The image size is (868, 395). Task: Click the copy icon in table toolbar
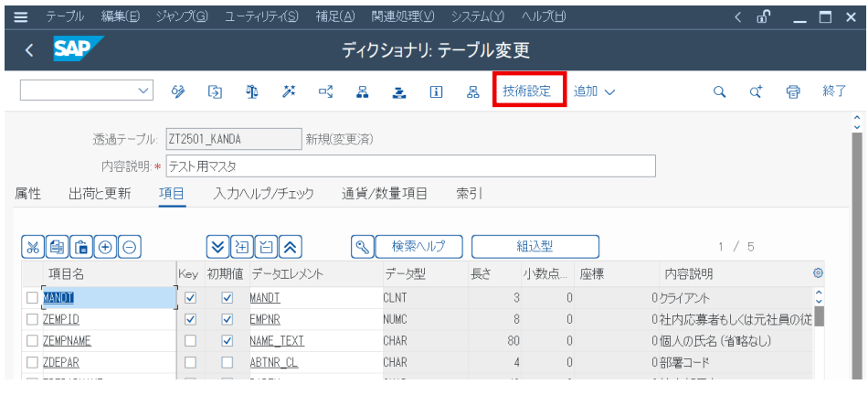[57, 247]
